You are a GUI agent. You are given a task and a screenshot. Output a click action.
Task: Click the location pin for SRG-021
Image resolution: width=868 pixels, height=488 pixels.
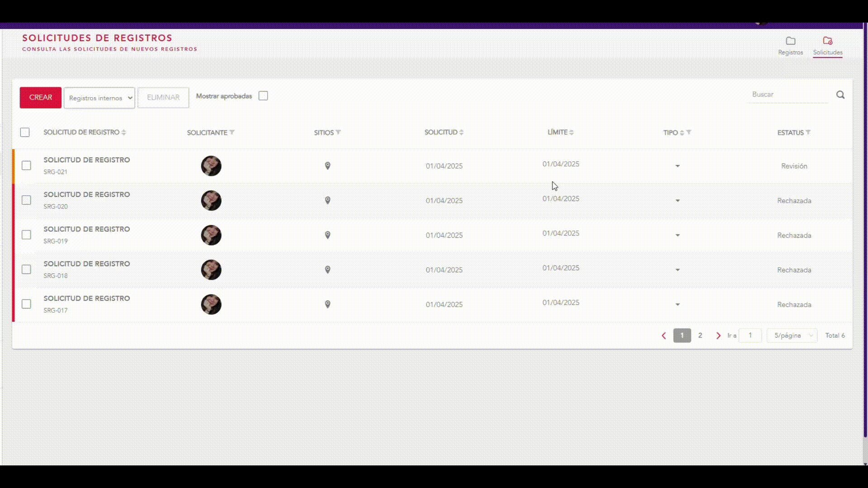pos(328,166)
